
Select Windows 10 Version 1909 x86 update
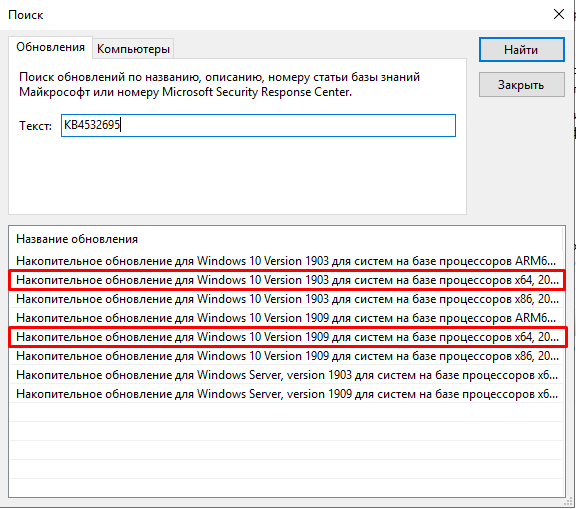coord(287,356)
